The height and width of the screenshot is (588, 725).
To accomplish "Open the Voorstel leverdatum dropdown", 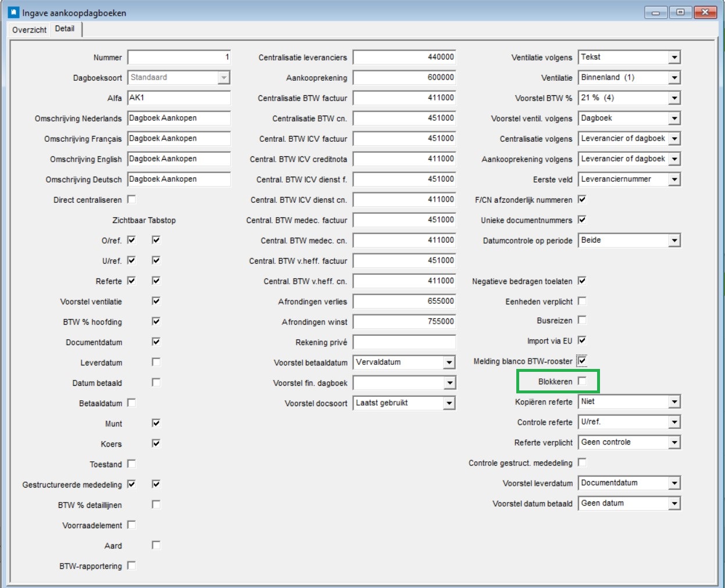I will [674, 483].
